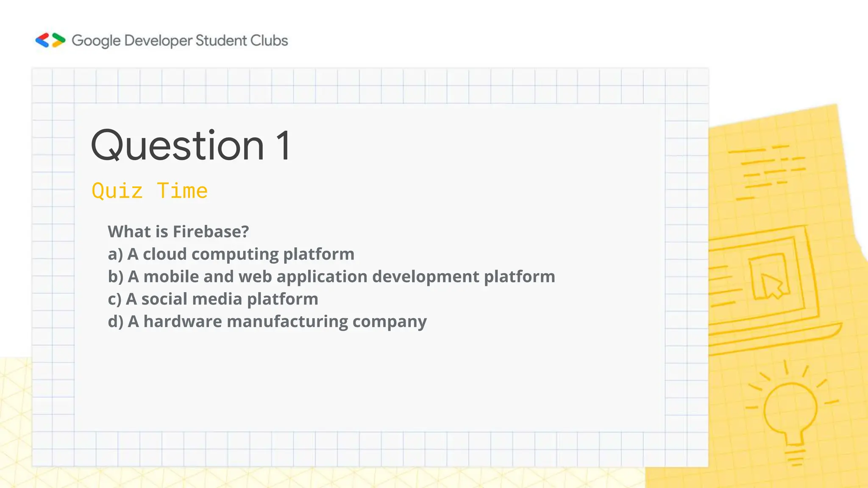Screen dimensions: 868x488
Task: Click the Google Developers bracket logo
Action: click(50, 40)
